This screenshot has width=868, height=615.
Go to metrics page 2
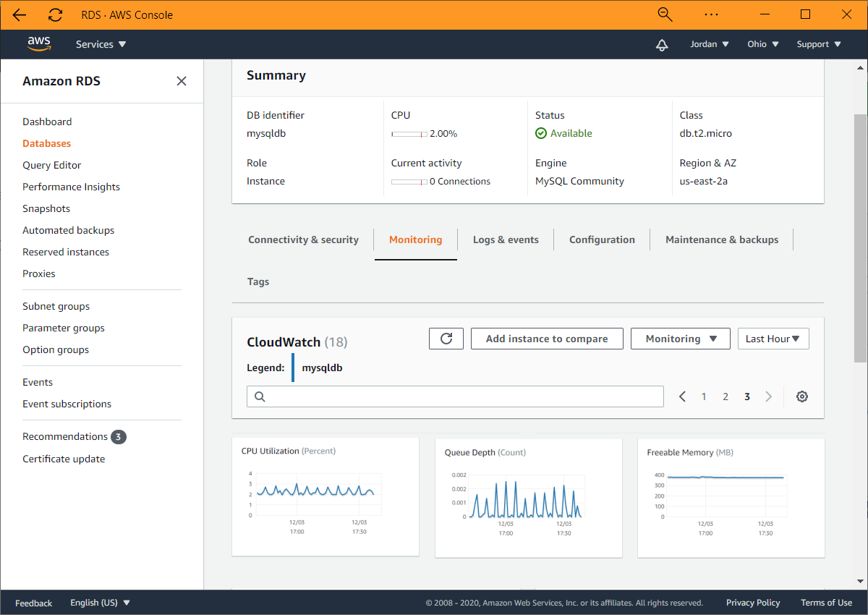point(726,396)
